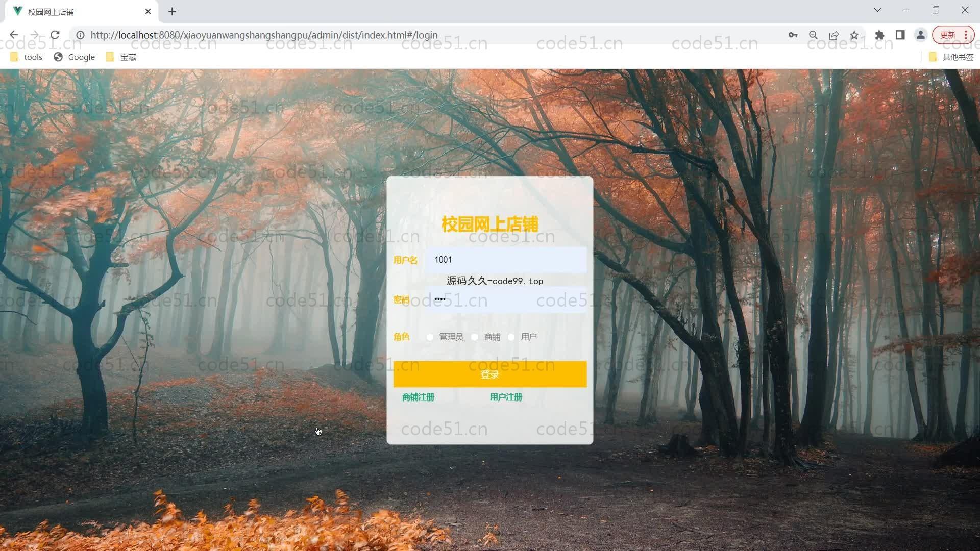This screenshot has width=980, height=551.
Task: Restore down the browser window
Action: [936, 10]
